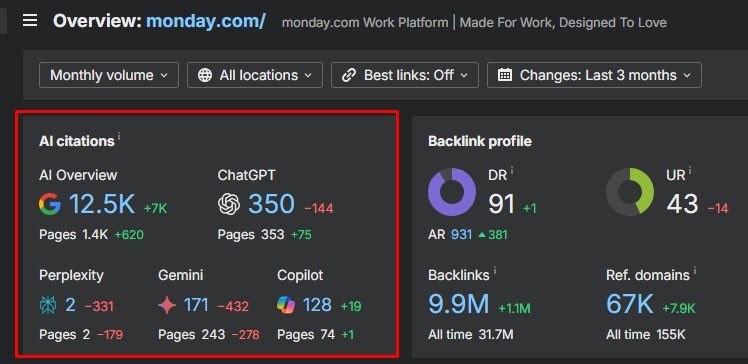Click Backlinks All time 31.7M text
The image size is (748, 364).
coord(471,335)
